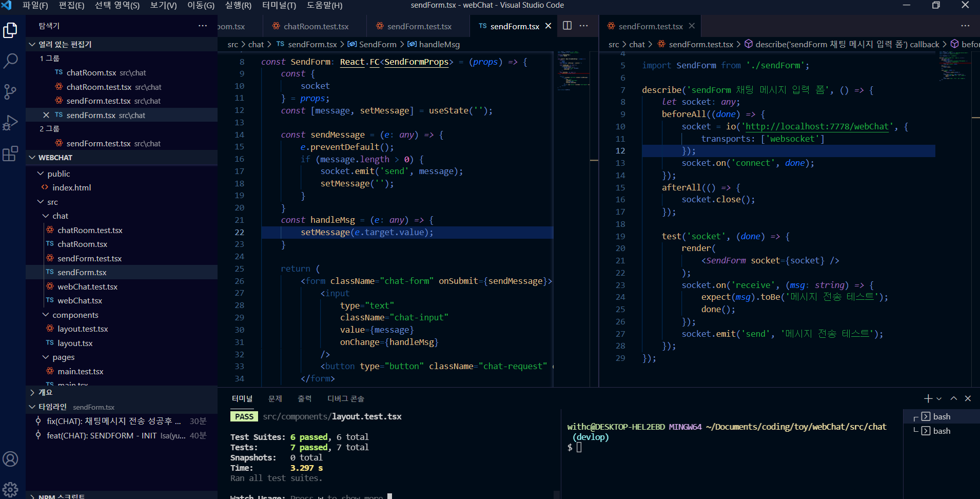Open Run and Debug view

[10, 123]
